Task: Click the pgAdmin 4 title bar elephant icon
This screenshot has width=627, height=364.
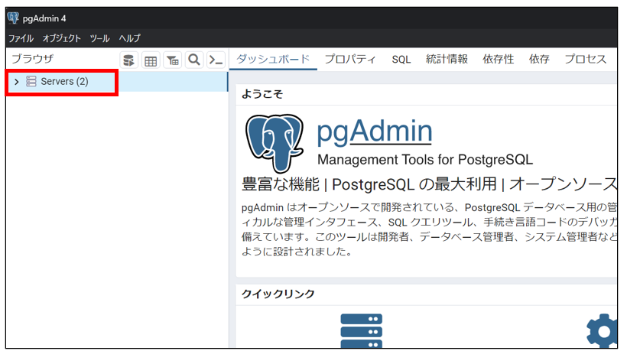Action: click(x=13, y=18)
